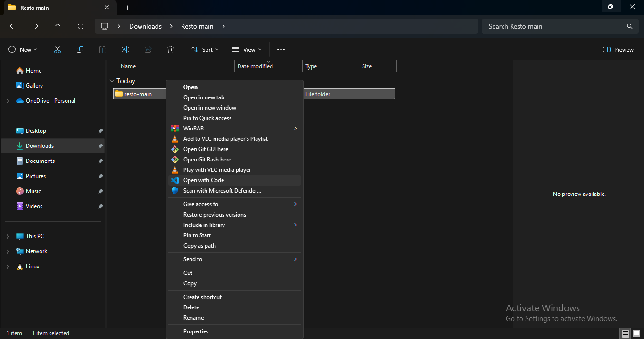
Task: Switch to Details view in the status bar
Action: click(625, 333)
